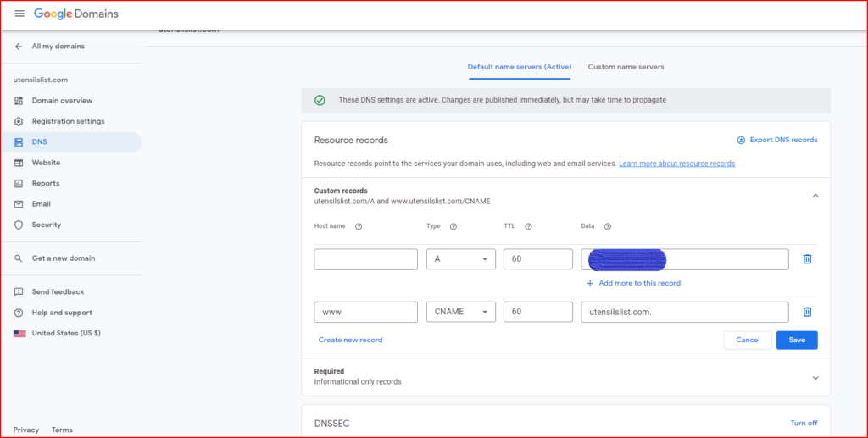Open the A record type dropdown

coord(460,259)
